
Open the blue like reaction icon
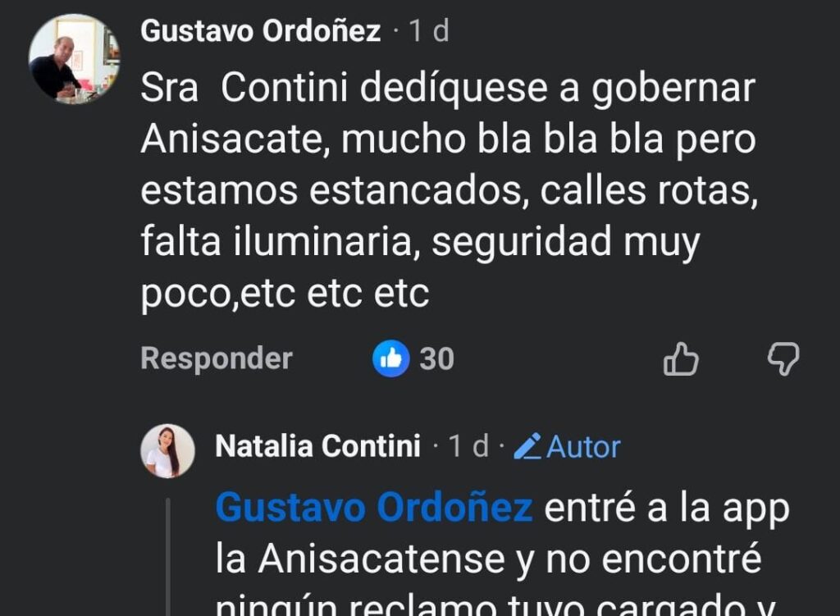tap(390, 359)
